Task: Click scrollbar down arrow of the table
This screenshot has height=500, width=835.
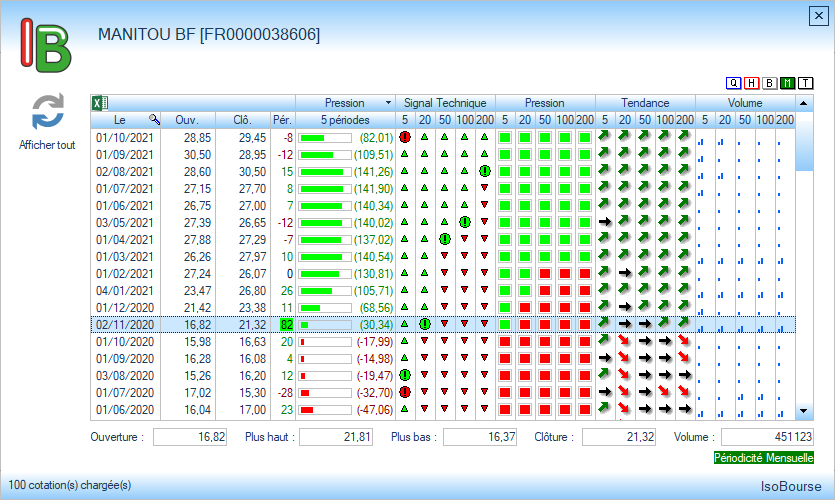Action: pos(804,411)
